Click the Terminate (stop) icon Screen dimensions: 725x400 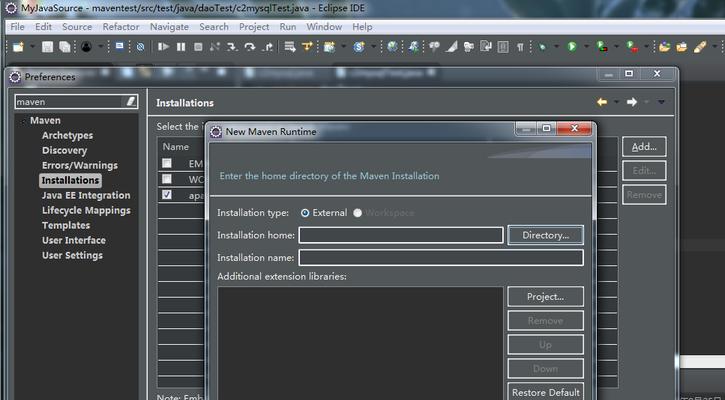click(x=198, y=47)
